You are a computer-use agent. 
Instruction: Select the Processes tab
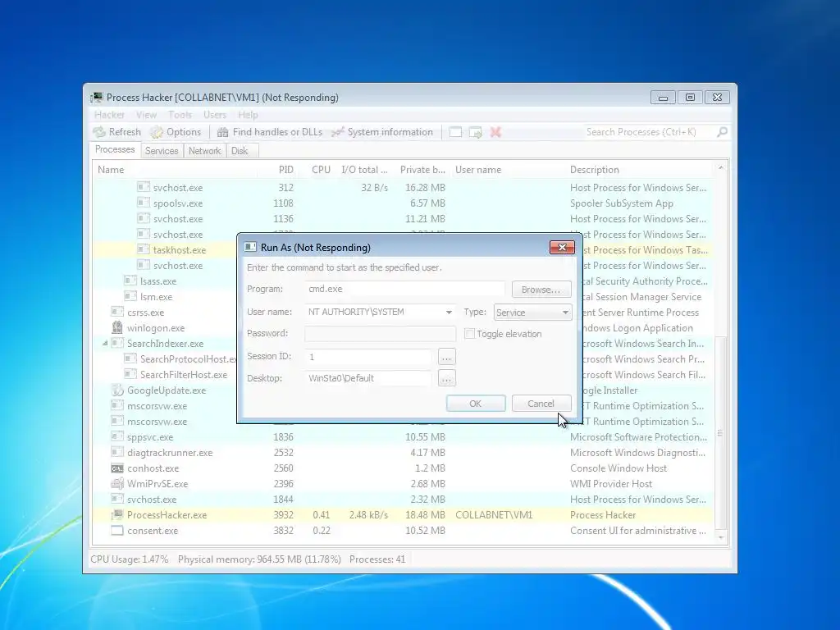point(115,149)
